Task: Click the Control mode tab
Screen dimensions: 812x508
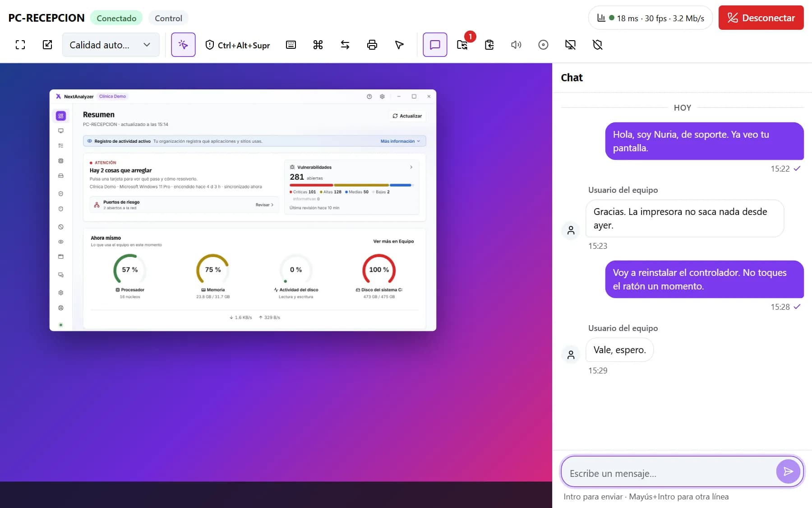Action: pos(168,18)
